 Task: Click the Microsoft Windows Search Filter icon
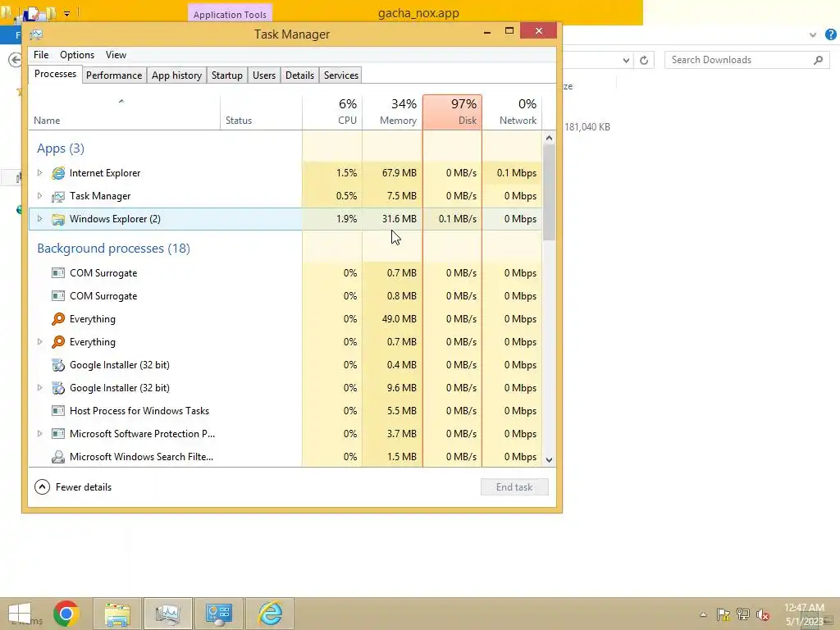pyautogui.click(x=58, y=457)
